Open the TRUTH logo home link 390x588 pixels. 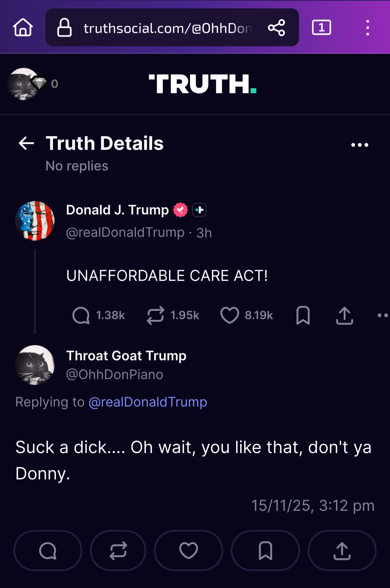point(203,84)
